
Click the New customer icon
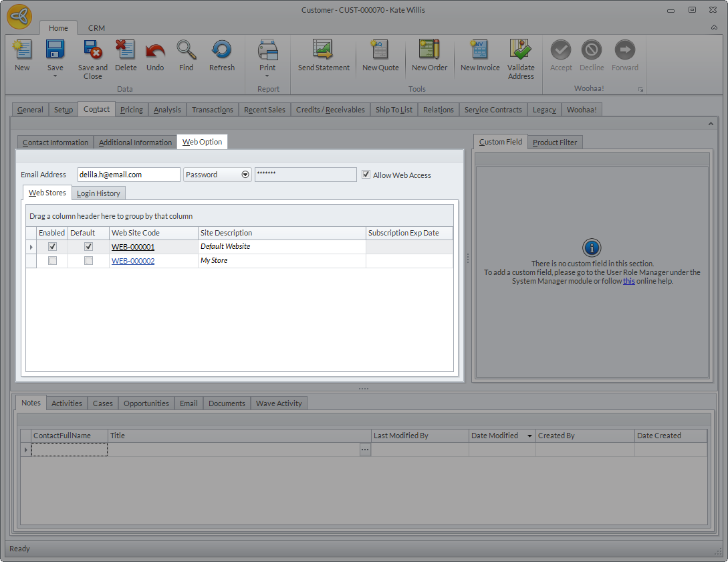pos(22,51)
